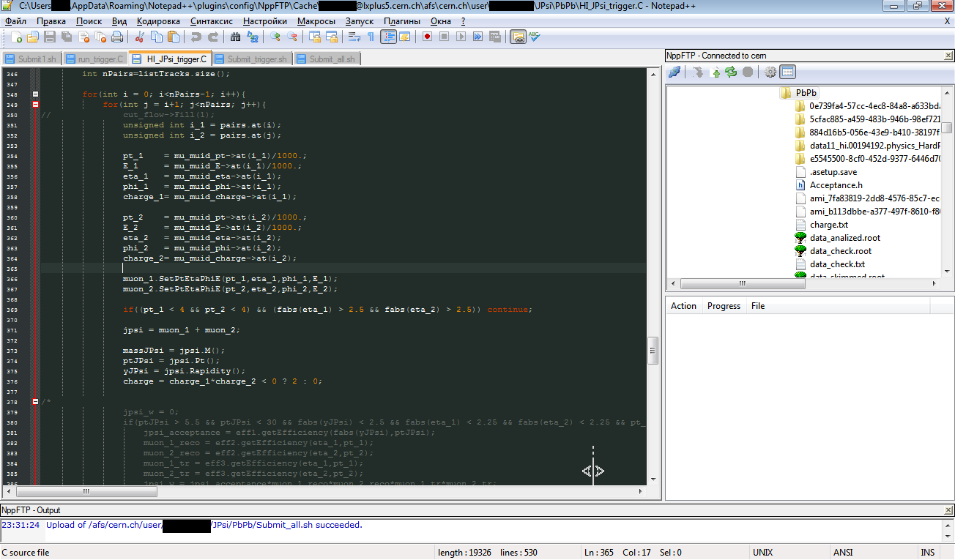Select data_check.root in the file tree
The width and height of the screenshot is (955, 560).
coord(840,251)
